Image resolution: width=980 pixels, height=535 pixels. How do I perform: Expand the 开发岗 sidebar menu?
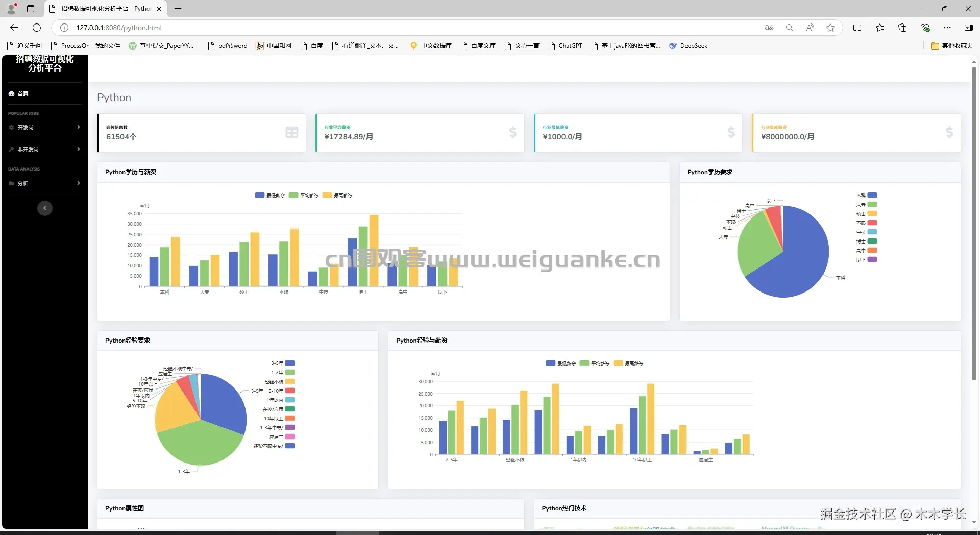pyautogui.click(x=45, y=127)
